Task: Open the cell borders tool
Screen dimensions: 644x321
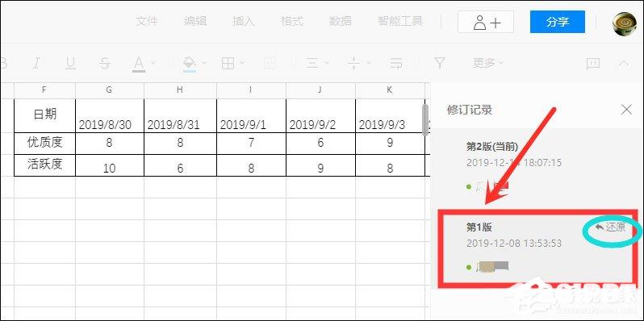Action: (x=228, y=63)
